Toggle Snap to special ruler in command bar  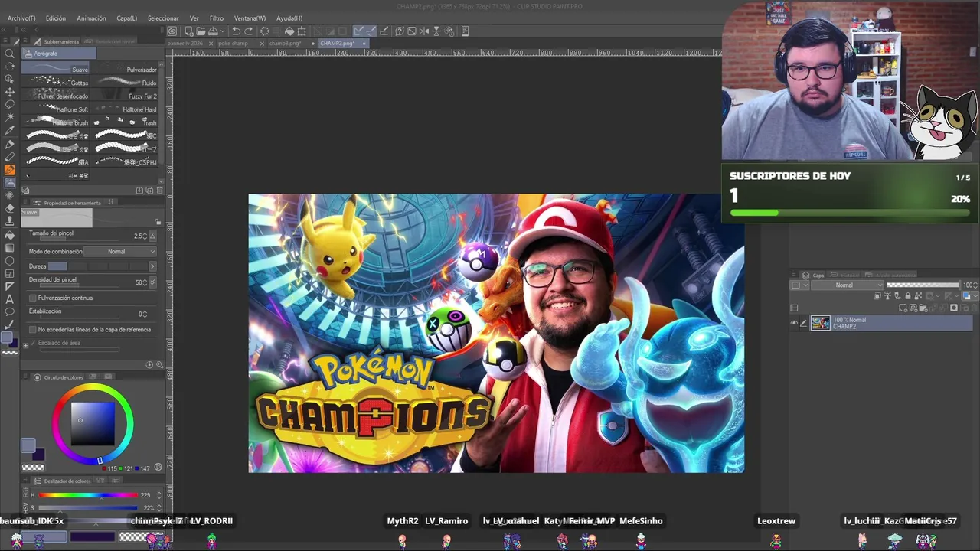(x=371, y=31)
